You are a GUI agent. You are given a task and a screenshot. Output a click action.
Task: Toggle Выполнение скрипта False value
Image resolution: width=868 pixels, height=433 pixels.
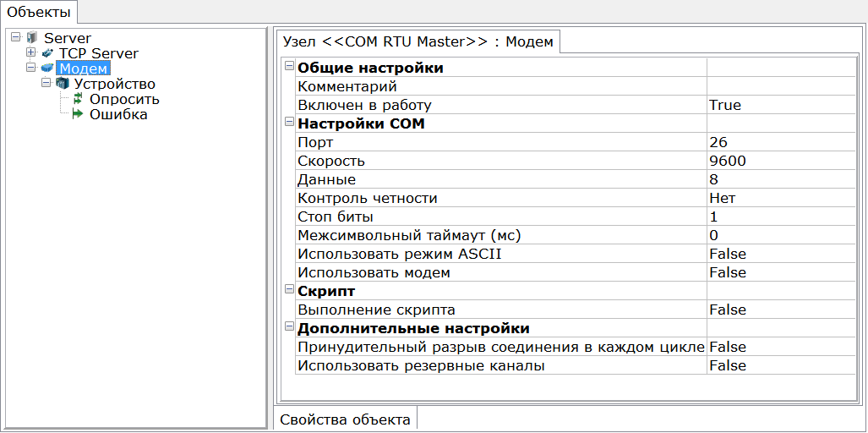click(781, 310)
